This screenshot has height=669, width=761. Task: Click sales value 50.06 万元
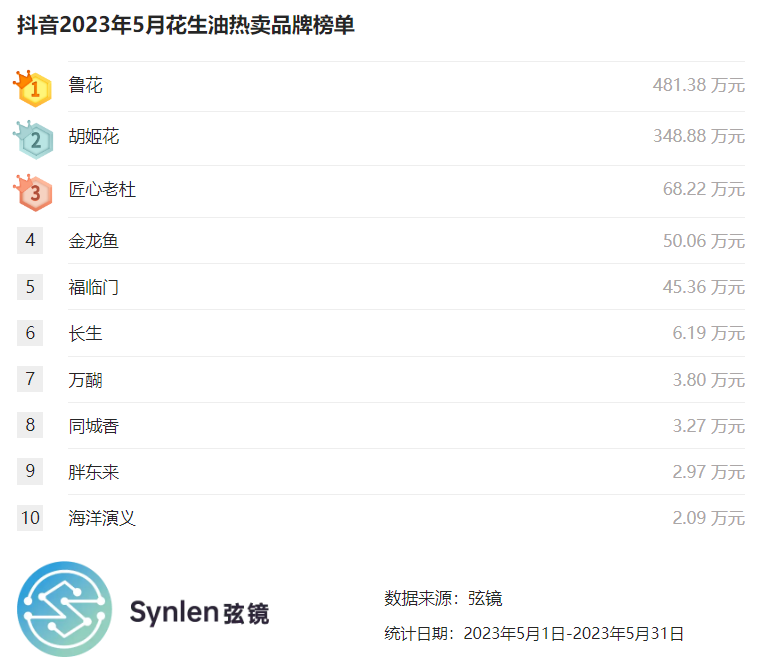[x=704, y=241]
